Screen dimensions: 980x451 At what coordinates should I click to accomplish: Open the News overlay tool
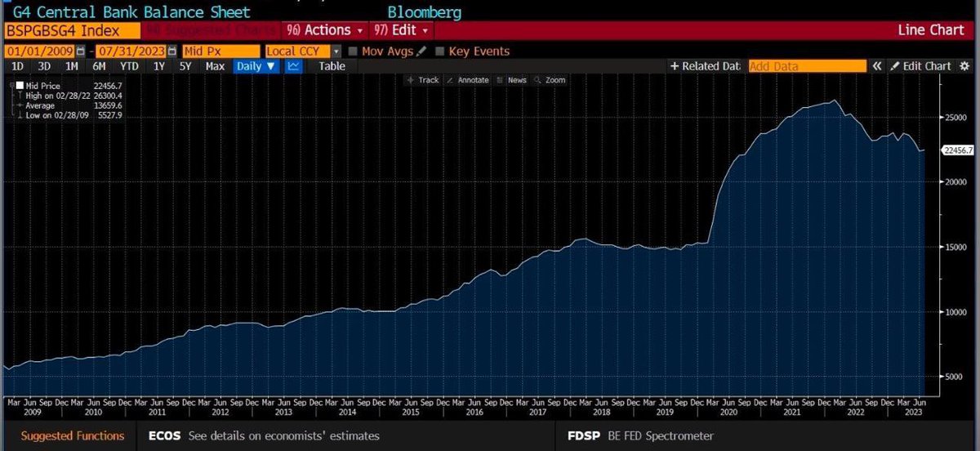tap(512, 80)
